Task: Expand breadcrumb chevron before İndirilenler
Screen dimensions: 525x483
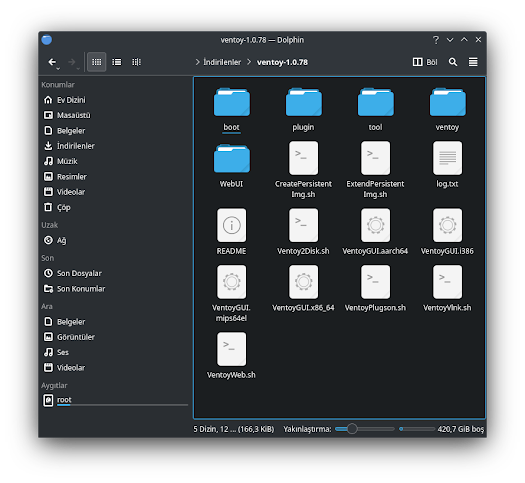Action: coord(197,62)
